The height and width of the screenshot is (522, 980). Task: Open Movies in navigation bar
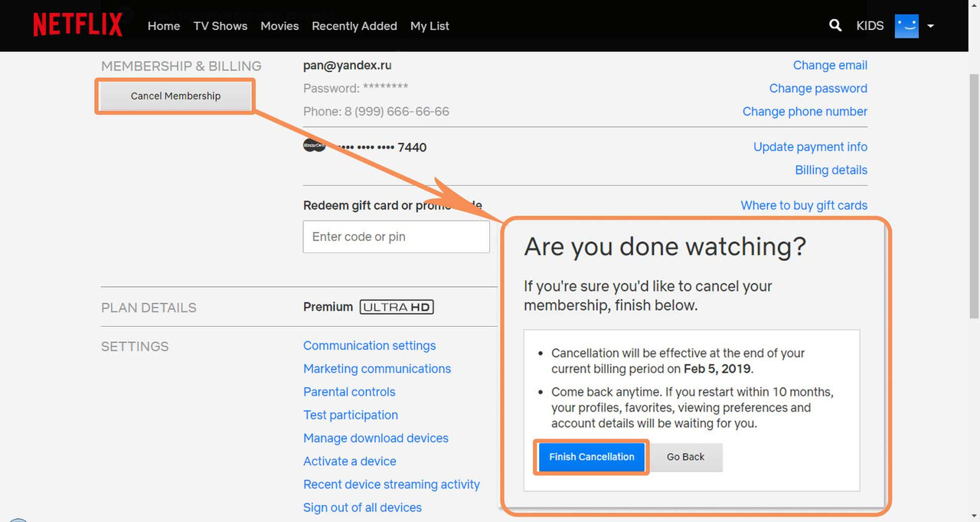tap(279, 26)
